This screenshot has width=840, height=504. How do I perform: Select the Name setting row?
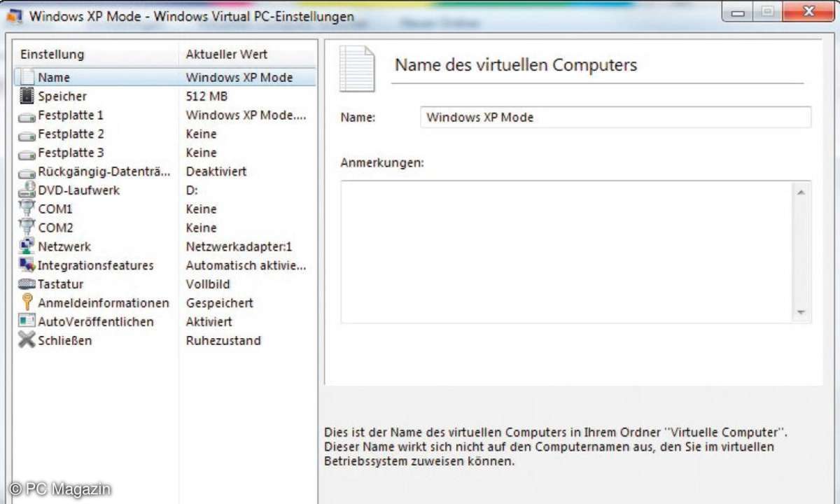point(165,77)
